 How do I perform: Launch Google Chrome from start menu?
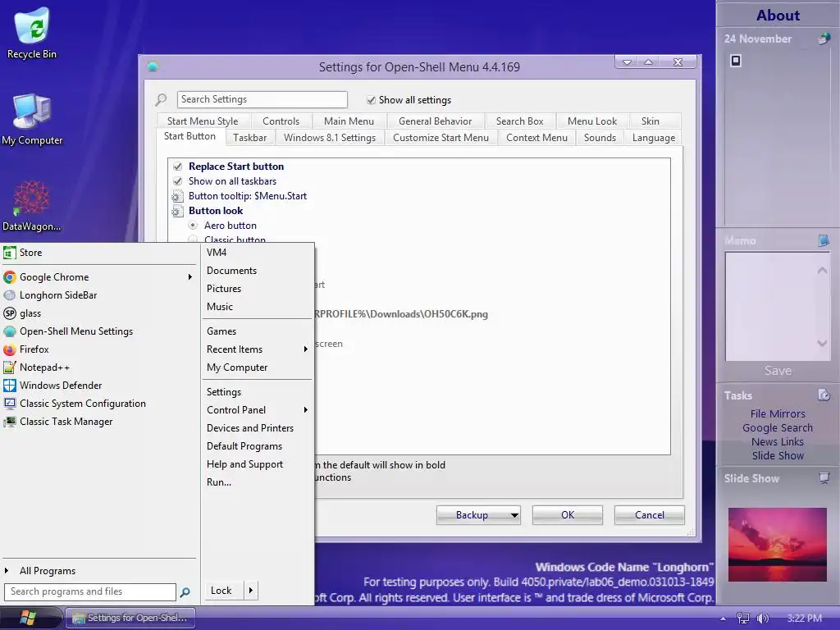pyautogui.click(x=99, y=277)
